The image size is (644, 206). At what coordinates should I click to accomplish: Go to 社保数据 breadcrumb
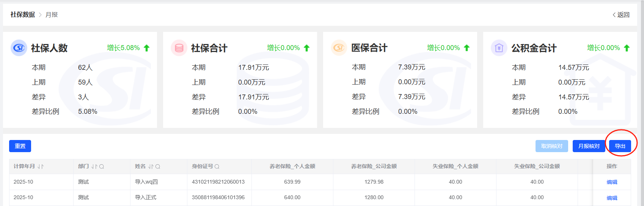pyautogui.click(x=23, y=15)
